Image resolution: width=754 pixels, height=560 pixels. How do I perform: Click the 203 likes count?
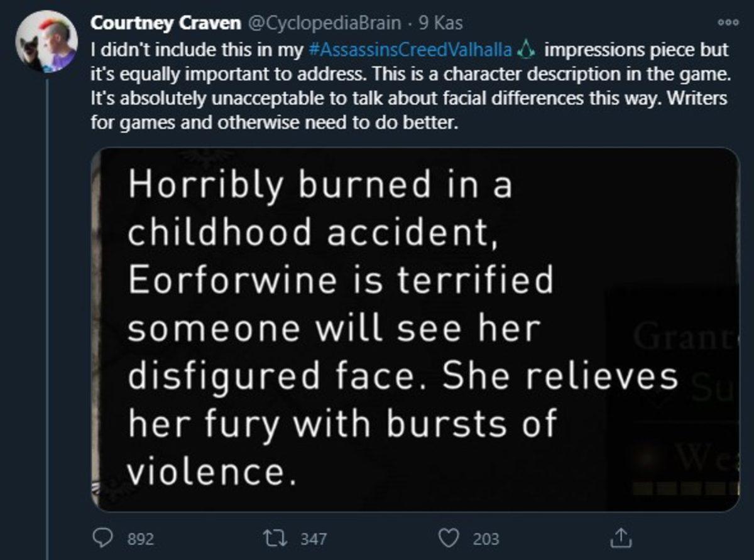(x=486, y=538)
